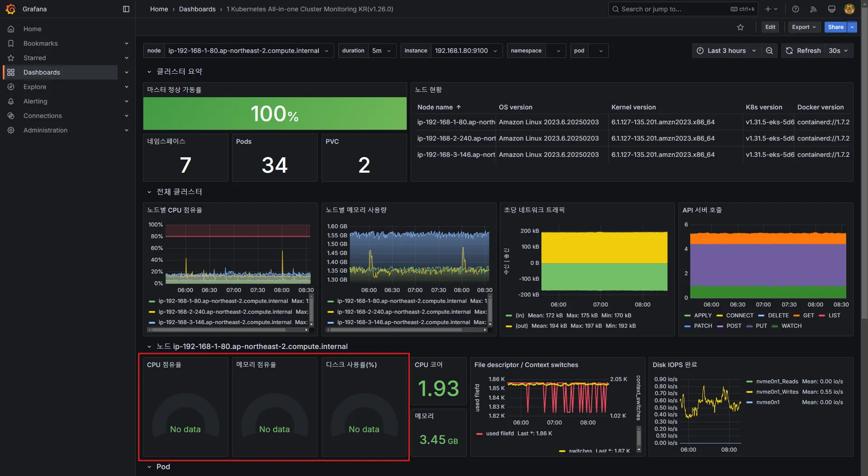
Task: Open the node variable dropdown
Action: [248, 51]
